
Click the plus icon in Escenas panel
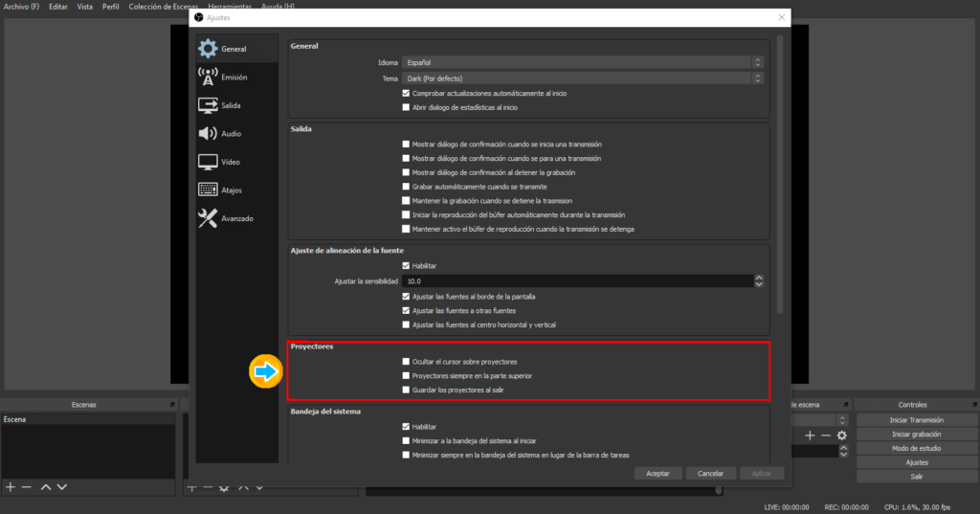[x=11, y=487]
